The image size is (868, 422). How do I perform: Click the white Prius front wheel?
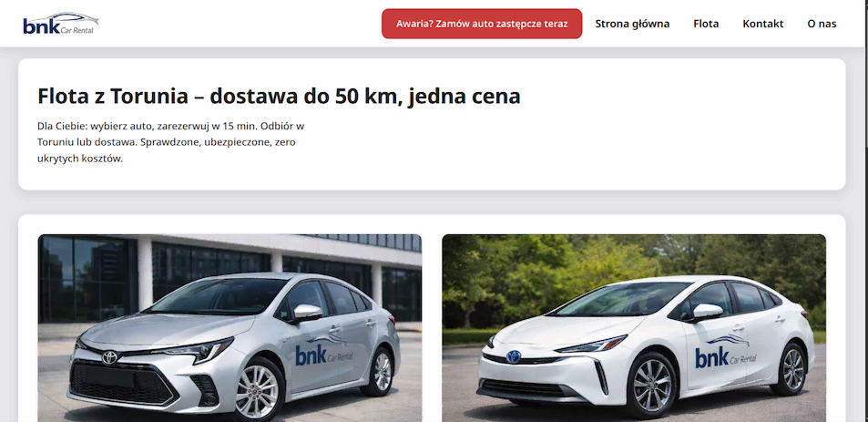[x=651, y=386]
